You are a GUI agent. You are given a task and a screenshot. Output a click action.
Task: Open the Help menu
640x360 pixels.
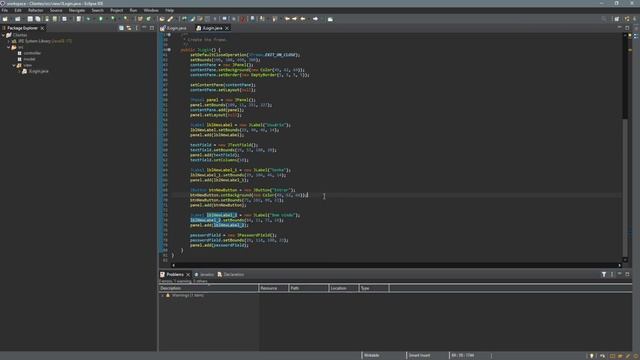tap(169, 10)
